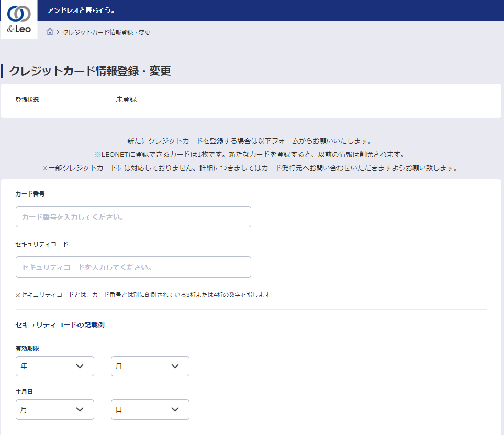Open the birth month (月) dropdown under 生月日
Image resolution: width=504 pixels, height=435 pixels.
click(x=55, y=410)
